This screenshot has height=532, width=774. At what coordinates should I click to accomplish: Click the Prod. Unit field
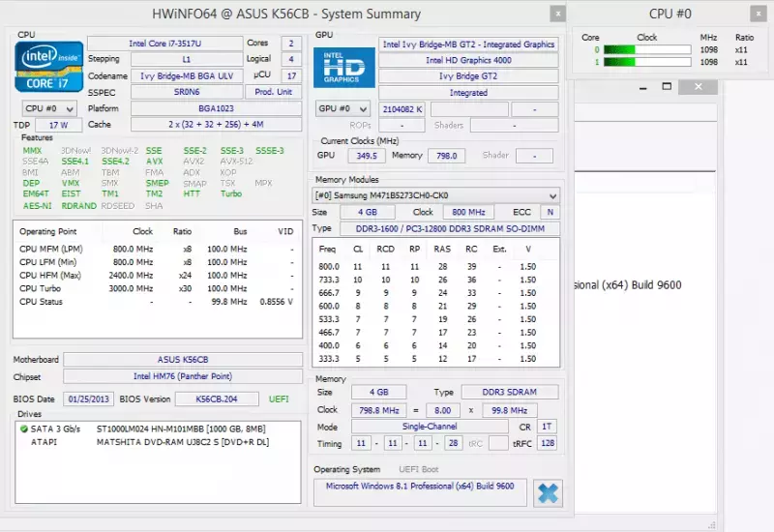point(273,92)
